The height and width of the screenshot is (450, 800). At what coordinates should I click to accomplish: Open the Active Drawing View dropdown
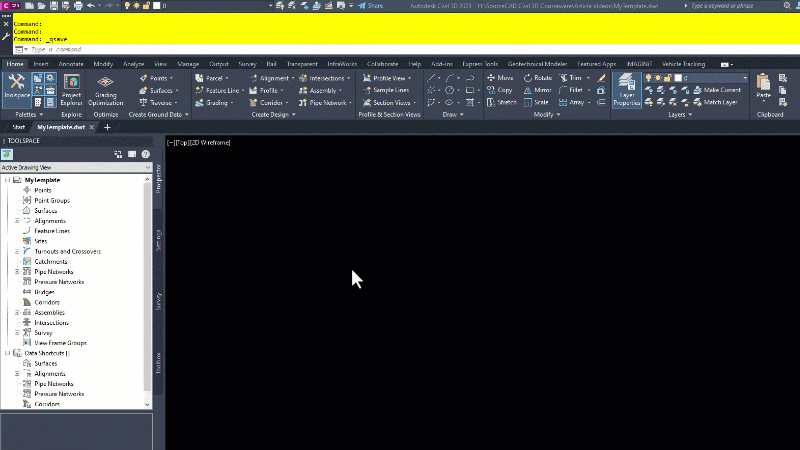tap(75, 167)
